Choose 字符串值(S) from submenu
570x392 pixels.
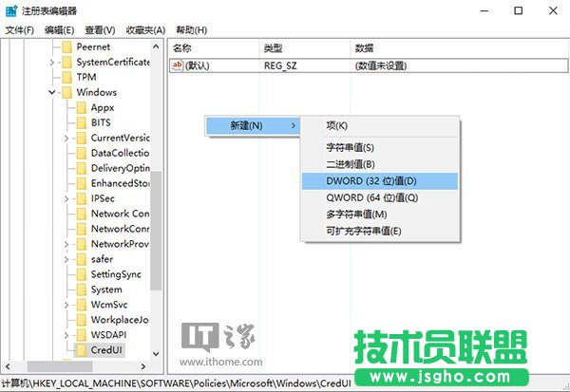(380, 147)
